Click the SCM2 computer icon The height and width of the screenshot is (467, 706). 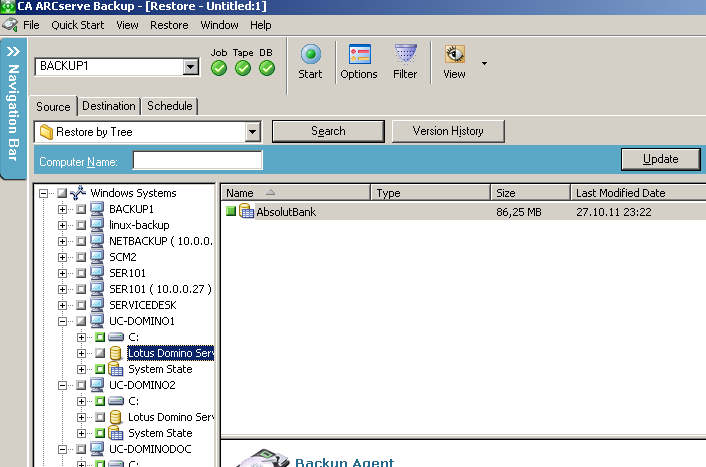[97, 257]
